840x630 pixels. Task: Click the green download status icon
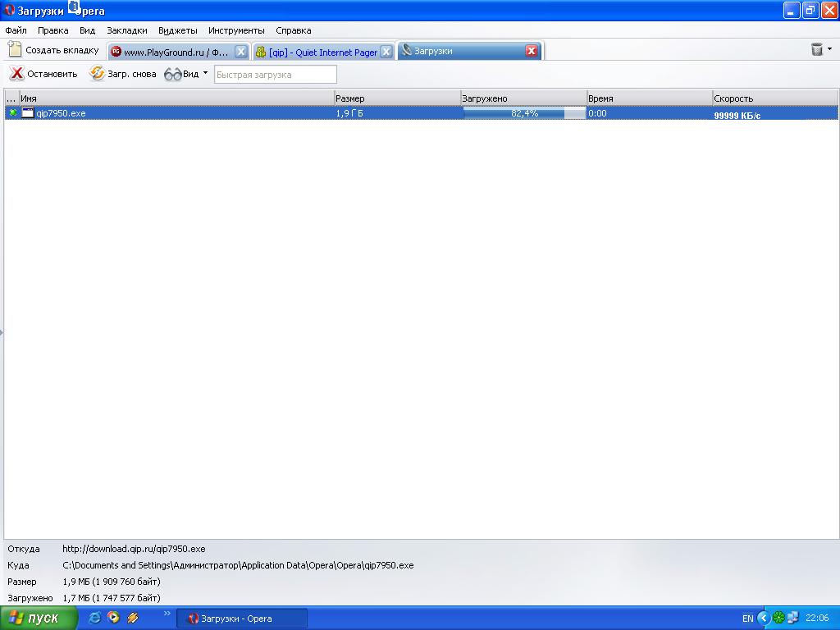tap(13, 112)
